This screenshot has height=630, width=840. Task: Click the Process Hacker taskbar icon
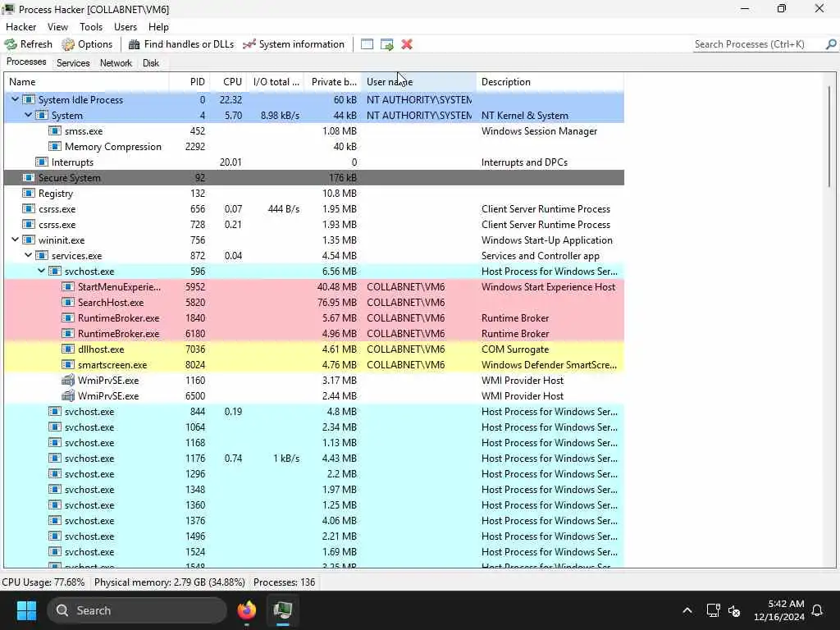(282, 610)
